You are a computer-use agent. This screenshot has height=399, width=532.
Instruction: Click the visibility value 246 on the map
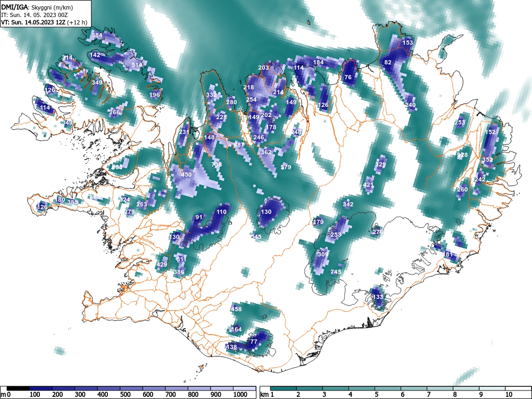259,137
